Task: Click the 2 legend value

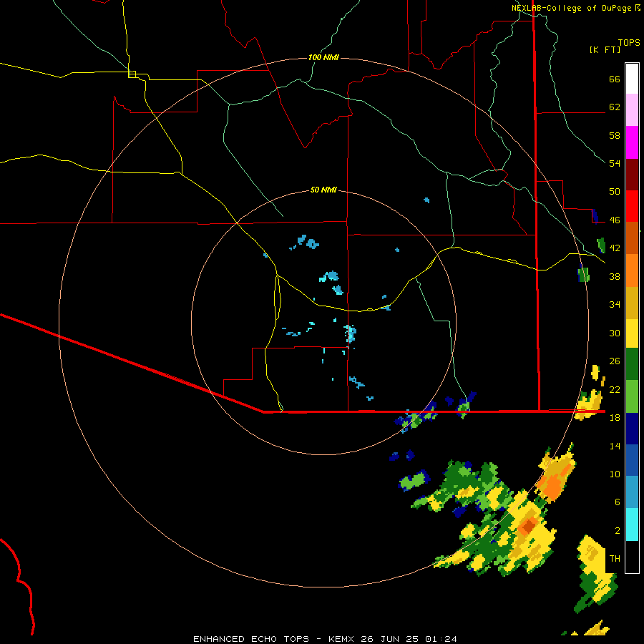Action: (x=617, y=530)
